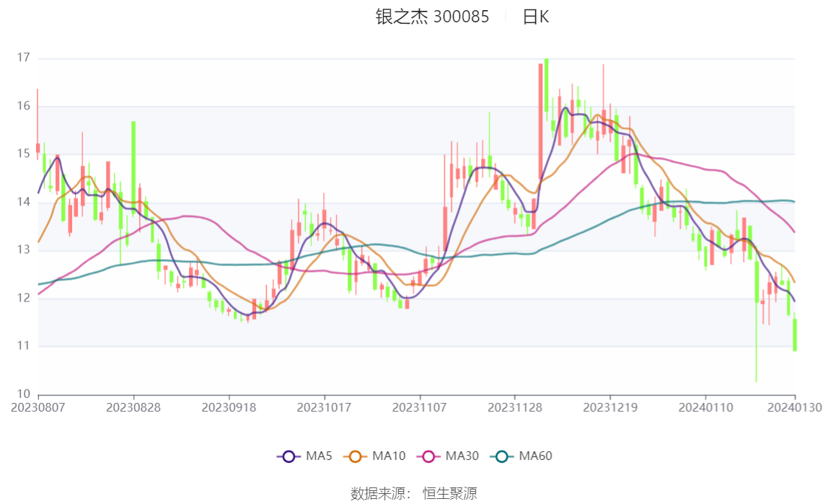828x504 pixels.
Task: Click y-axis value 16
Action: click(23, 106)
